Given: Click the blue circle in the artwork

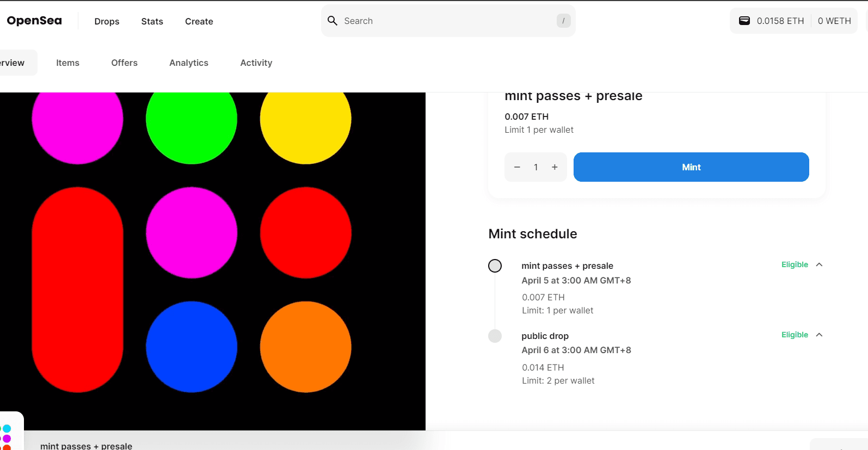Looking at the screenshot, I should point(192,347).
